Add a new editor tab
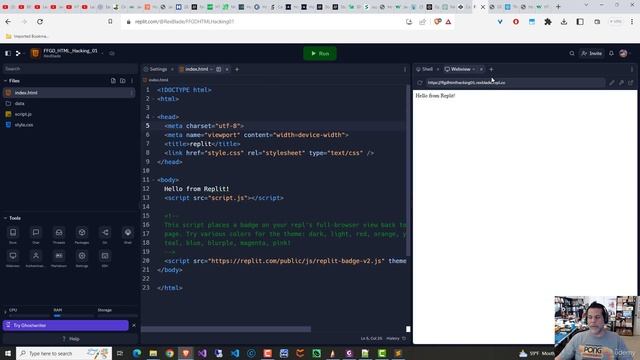640x360 pixels. (x=237, y=69)
